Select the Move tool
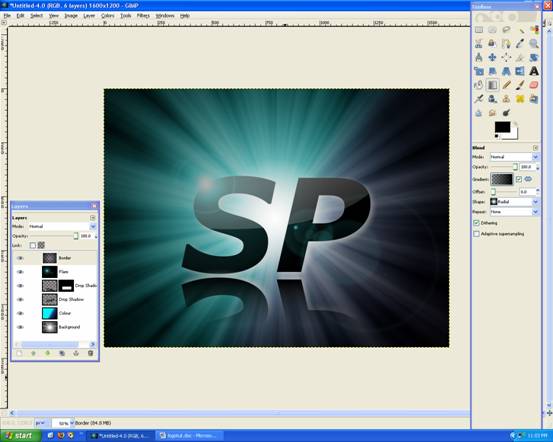Image resolution: width=553 pixels, height=442 pixels. (x=492, y=57)
